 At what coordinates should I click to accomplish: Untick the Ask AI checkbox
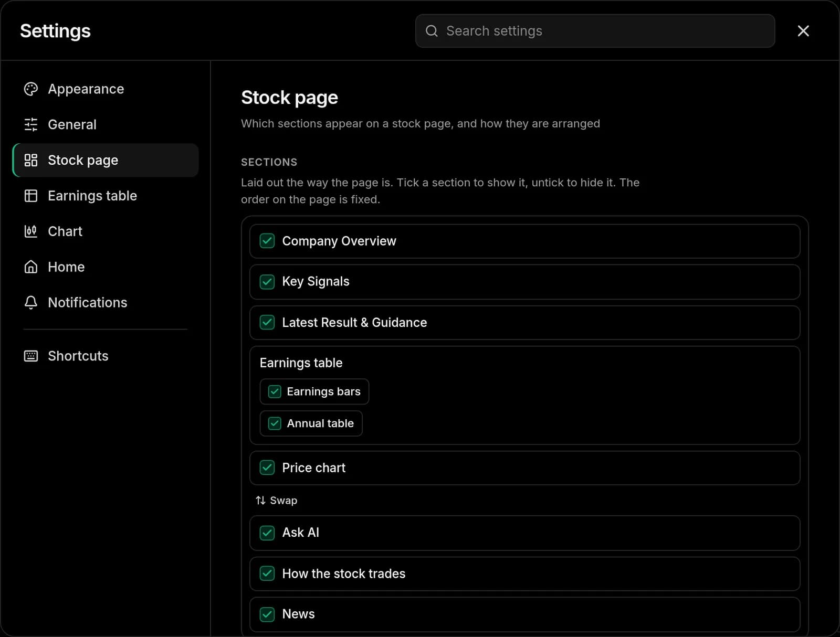click(267, 533)
